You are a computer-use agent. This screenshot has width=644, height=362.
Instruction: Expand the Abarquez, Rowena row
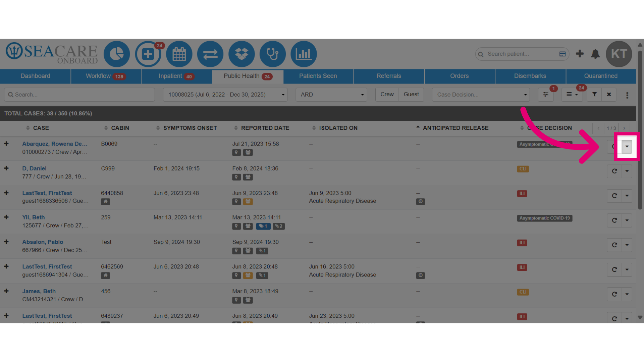point(6,144)
